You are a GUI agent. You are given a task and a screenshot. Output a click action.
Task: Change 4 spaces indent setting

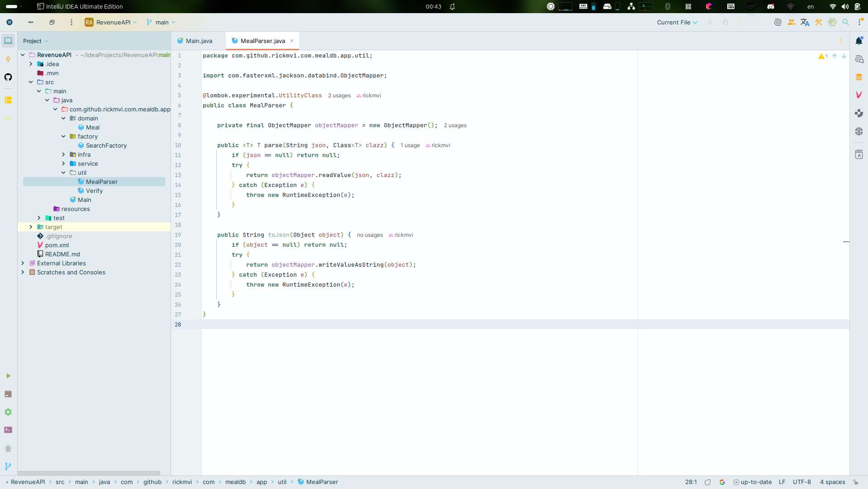point(833,482)
